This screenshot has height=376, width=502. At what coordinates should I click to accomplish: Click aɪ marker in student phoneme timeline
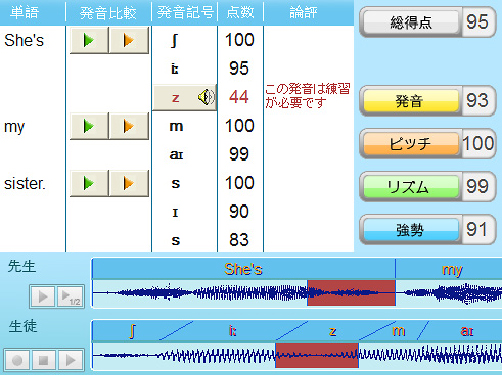tap(467, 331)
